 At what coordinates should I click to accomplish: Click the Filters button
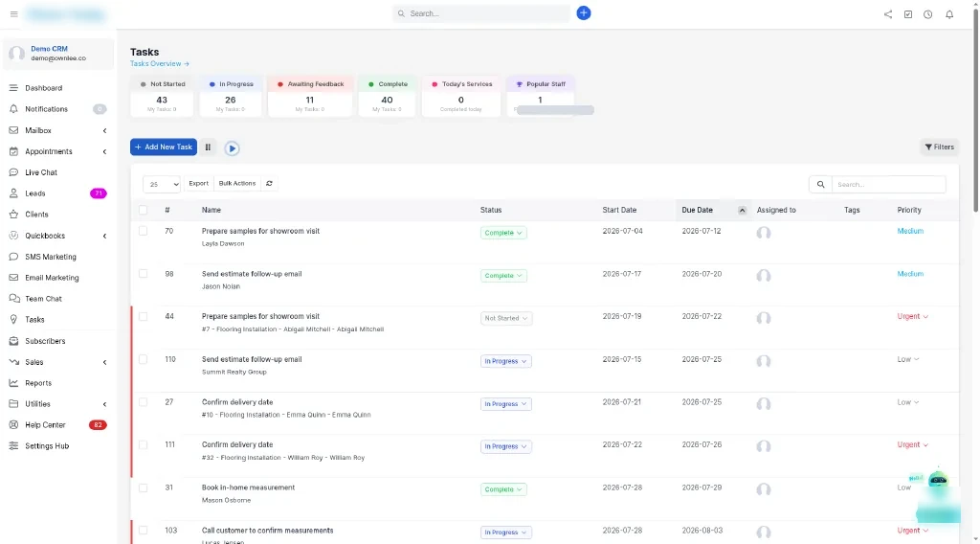(940, 147)
